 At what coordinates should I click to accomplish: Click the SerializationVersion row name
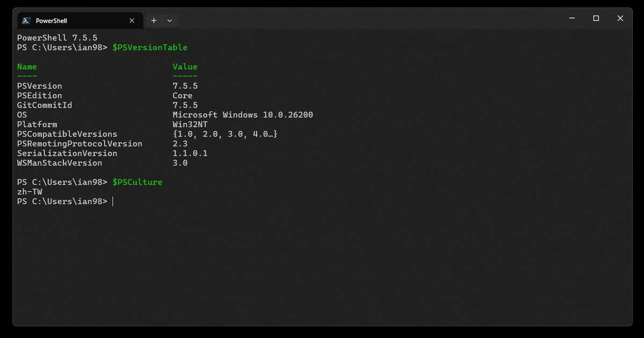pyautogui.click(x=67, y=153)
